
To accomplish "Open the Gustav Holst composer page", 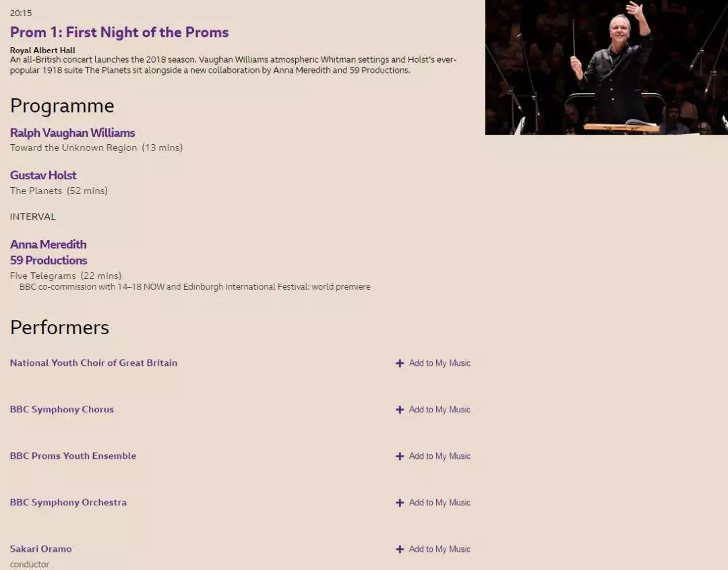I will click(43, 175).
